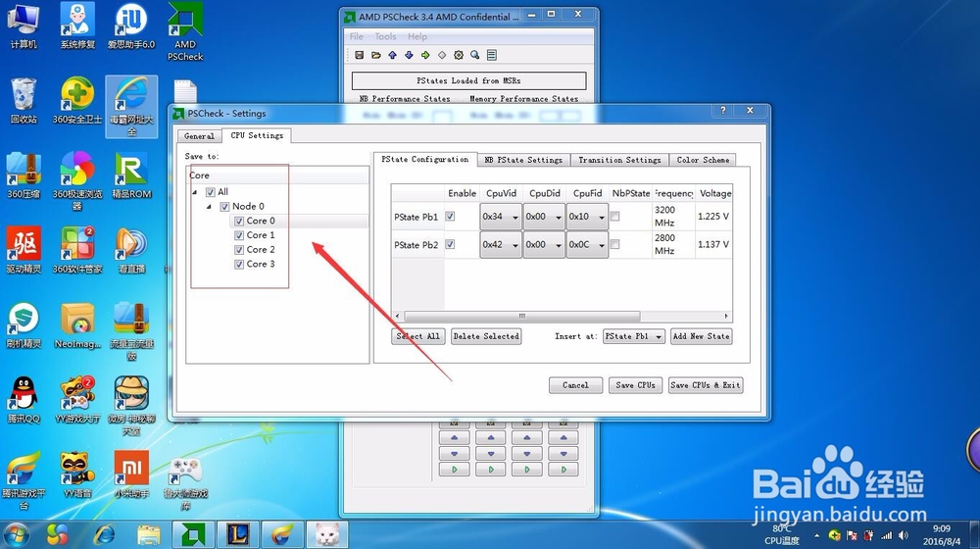
Task: Click the green right arrow toolbar icon
Action: (425, 55)
